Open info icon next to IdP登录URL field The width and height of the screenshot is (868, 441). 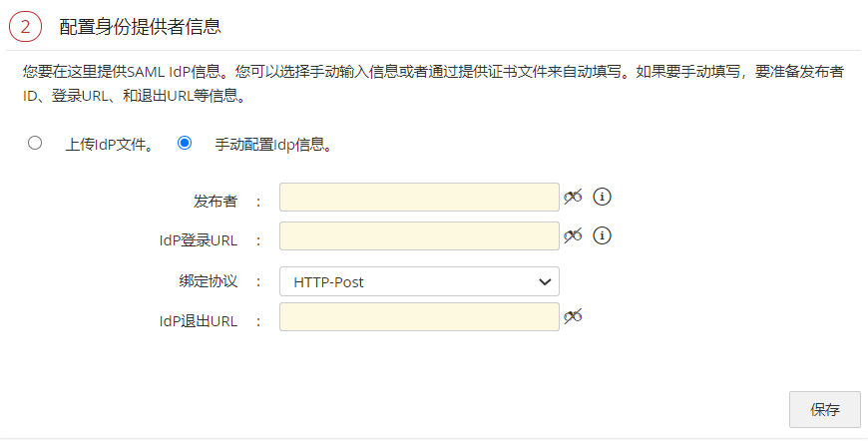pyautogui.click(x=602, y=235)
